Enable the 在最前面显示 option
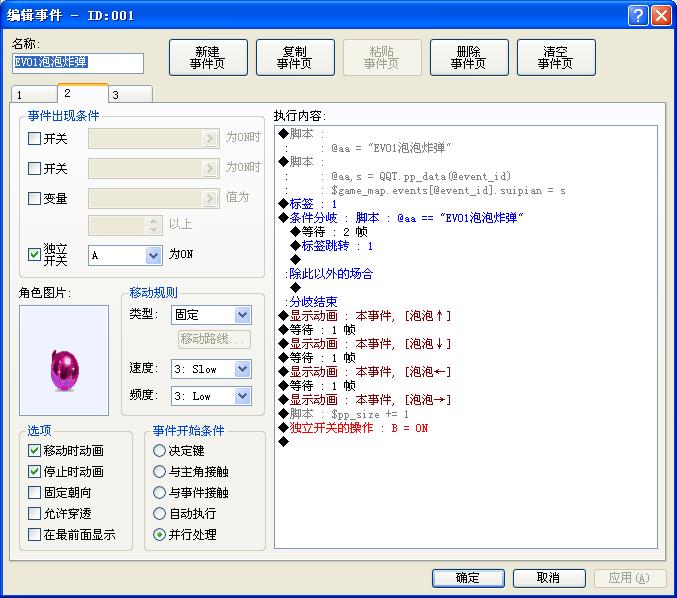Viewport: 677px width, 598px height. pyautogui.click(x=34, y=535)
